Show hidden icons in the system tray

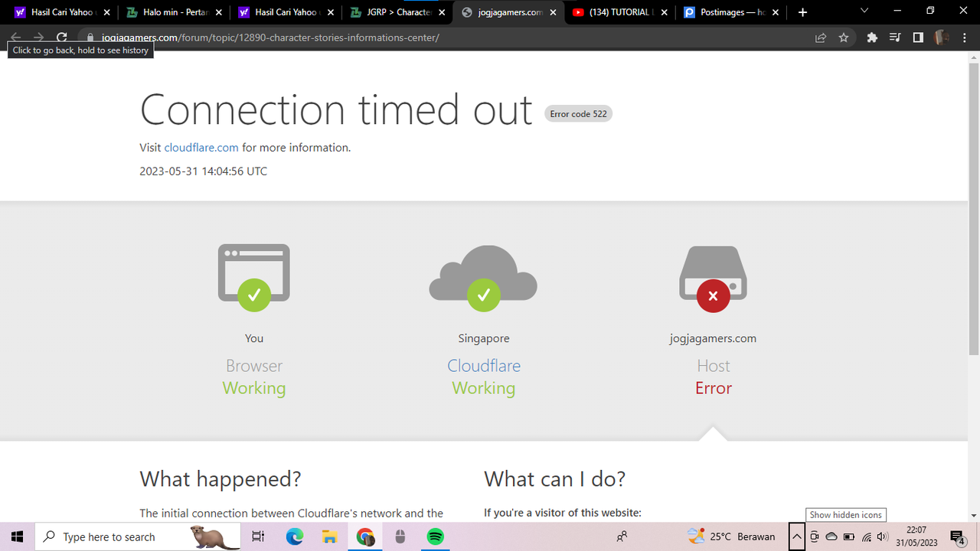797,536
